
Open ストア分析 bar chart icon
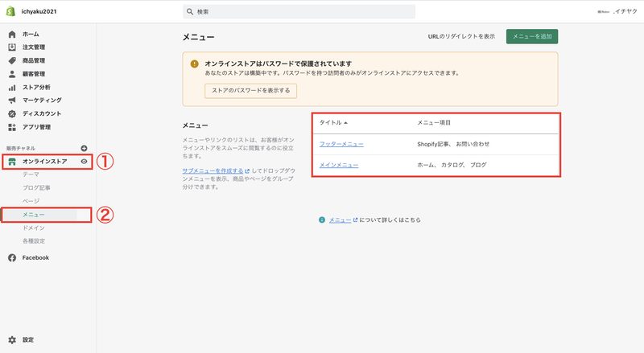(x=12, y=88)
